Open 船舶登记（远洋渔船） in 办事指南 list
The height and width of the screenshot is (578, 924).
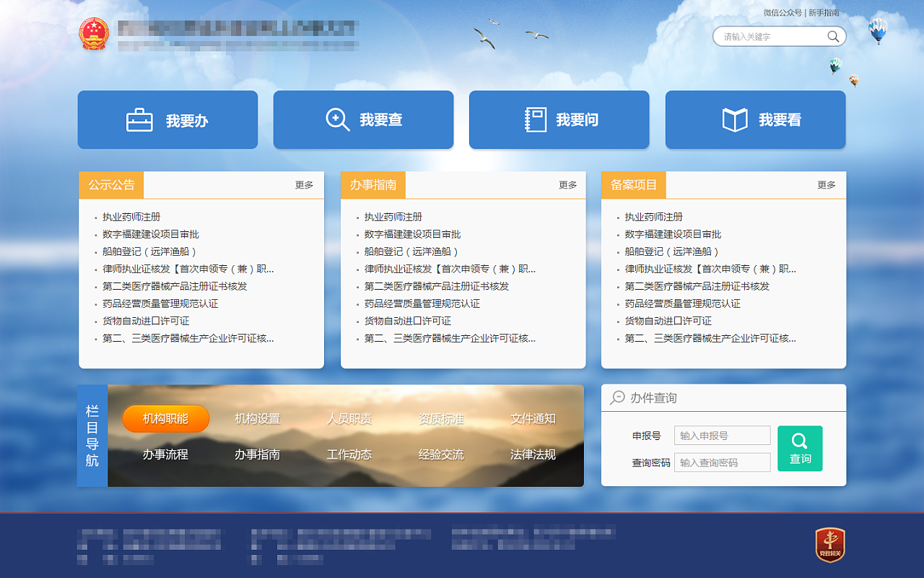pos(412,251)
